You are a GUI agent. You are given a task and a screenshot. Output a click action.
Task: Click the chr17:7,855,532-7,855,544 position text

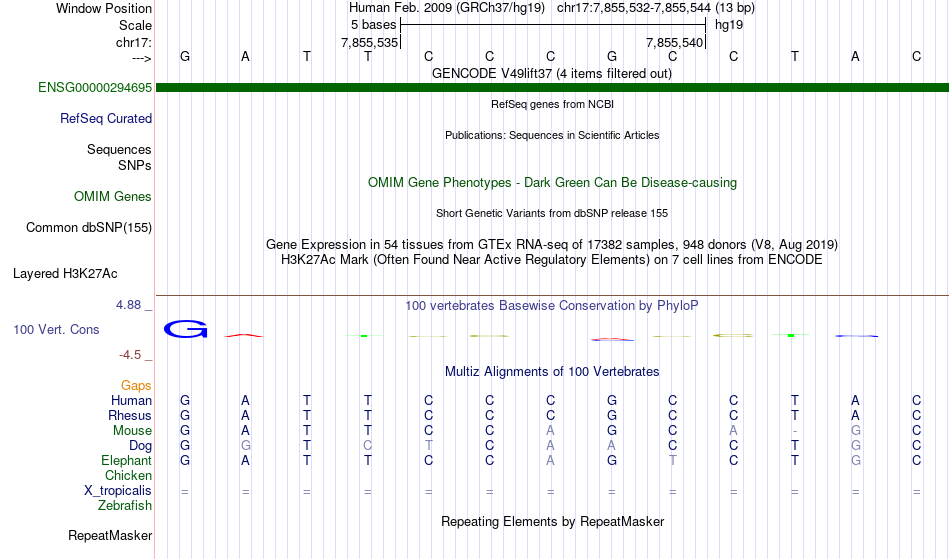point(634,8)
